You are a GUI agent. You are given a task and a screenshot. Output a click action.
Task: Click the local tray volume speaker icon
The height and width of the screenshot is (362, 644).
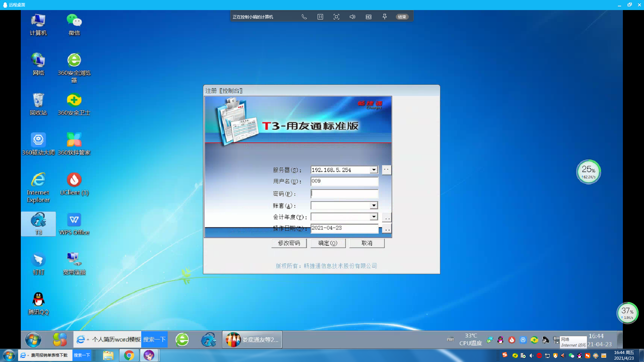click(x=531, y=356)
